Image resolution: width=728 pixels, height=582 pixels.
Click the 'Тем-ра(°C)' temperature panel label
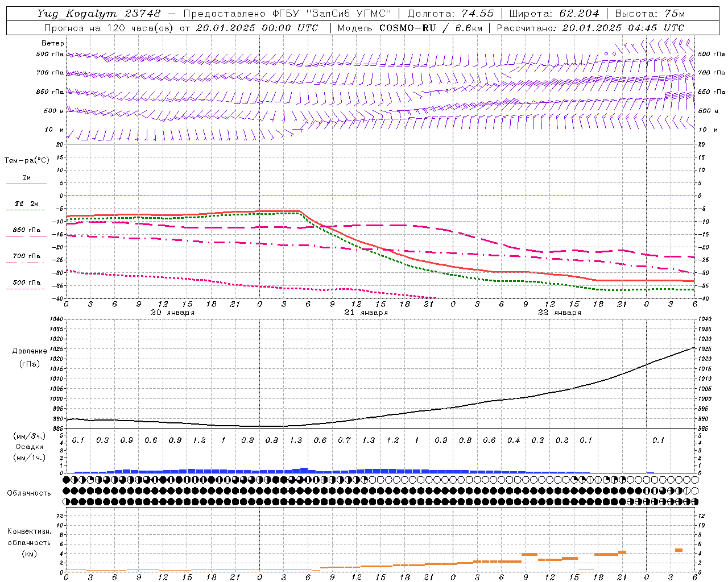27,161
